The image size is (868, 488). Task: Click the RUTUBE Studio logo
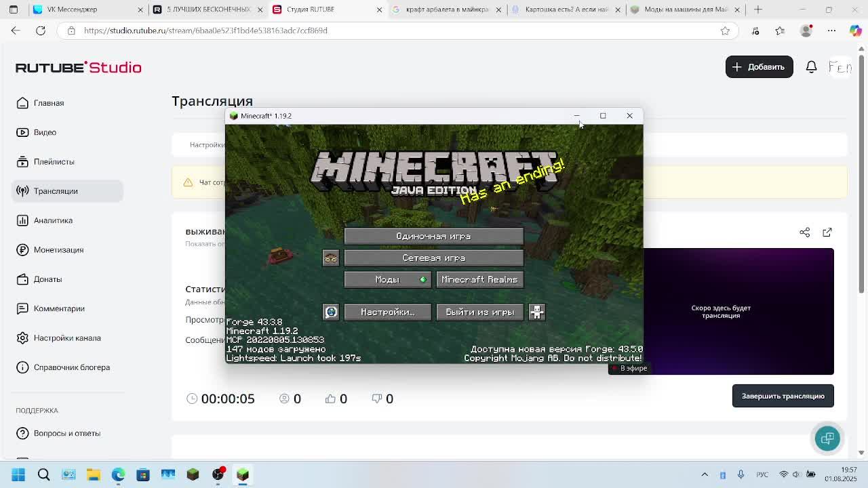[79, 67]
